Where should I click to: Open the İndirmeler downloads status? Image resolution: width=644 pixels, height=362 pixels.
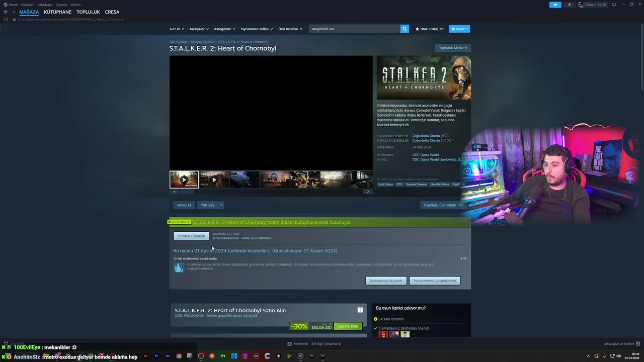[x=314, y=344]
